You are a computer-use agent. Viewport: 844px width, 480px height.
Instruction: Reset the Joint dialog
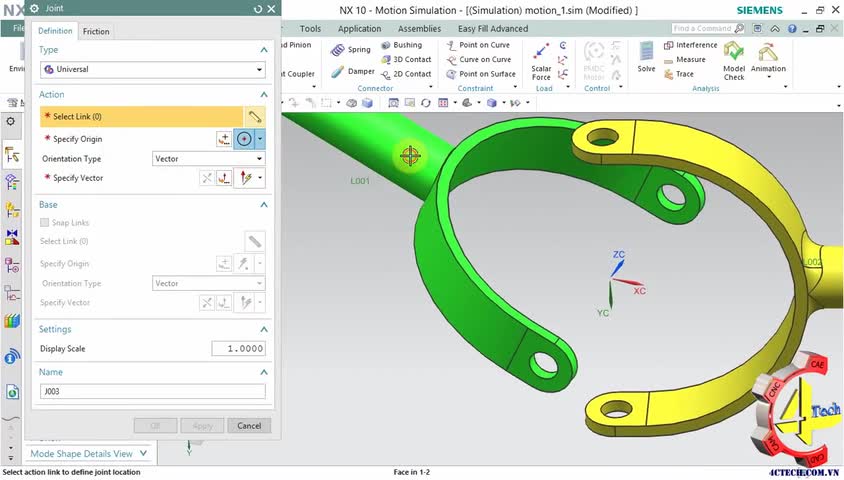(258, 9)
